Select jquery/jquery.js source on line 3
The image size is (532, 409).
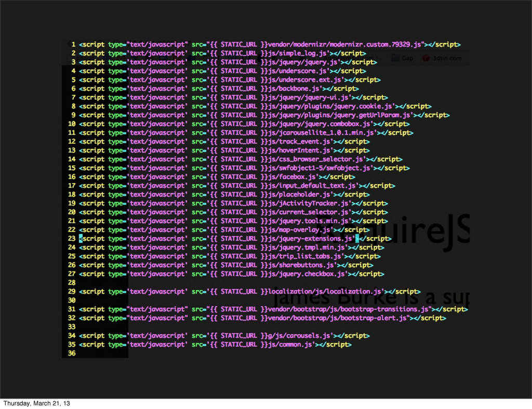303,62
